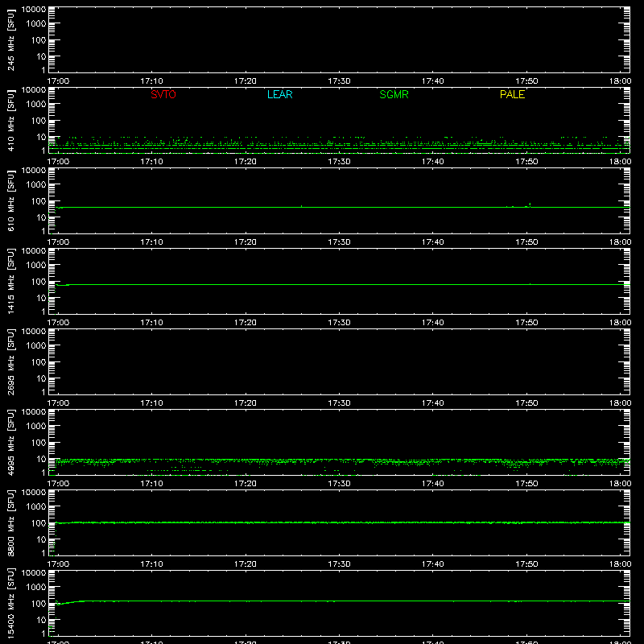Select the '4995 MHz [SFU]' axis title
The image size is (644, 644).
(x=10, y=442)
